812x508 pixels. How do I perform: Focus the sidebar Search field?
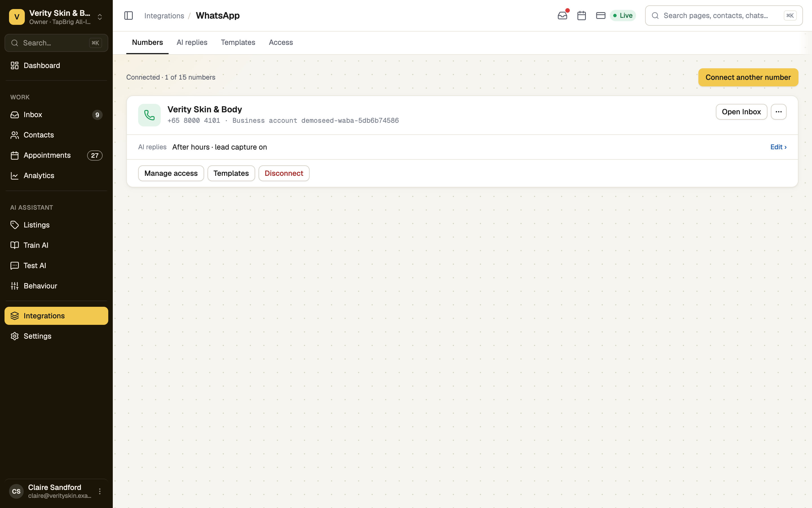(x=56, y=43)
